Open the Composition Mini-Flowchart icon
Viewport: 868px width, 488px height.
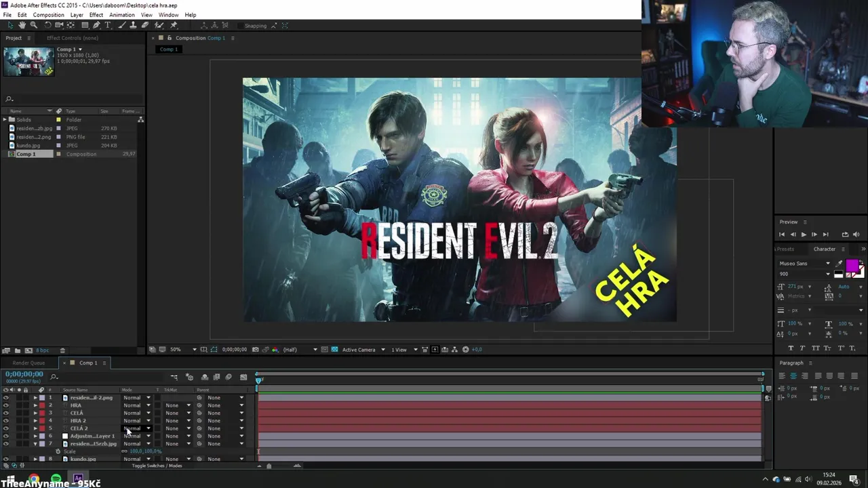174,377
